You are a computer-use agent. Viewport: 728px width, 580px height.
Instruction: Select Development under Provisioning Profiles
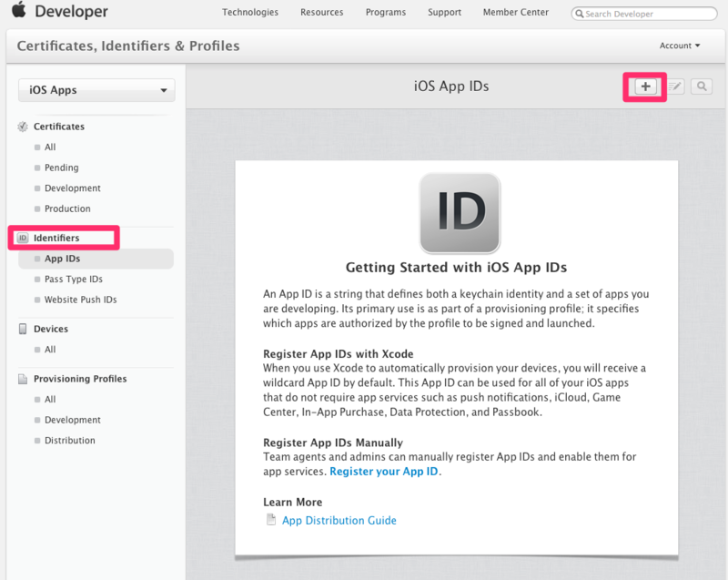point(73,420)
